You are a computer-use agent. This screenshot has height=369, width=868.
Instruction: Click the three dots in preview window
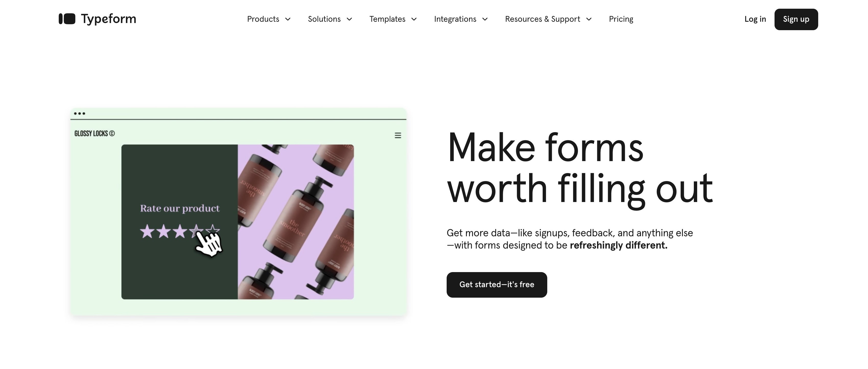pyautogui.click(x=79, y=113)
